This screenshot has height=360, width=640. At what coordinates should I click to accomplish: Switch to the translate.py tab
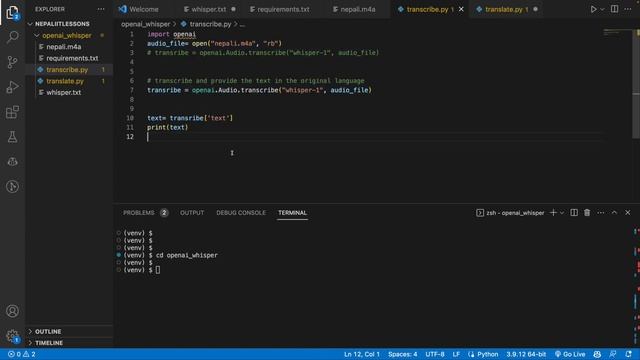pos(506,9)
